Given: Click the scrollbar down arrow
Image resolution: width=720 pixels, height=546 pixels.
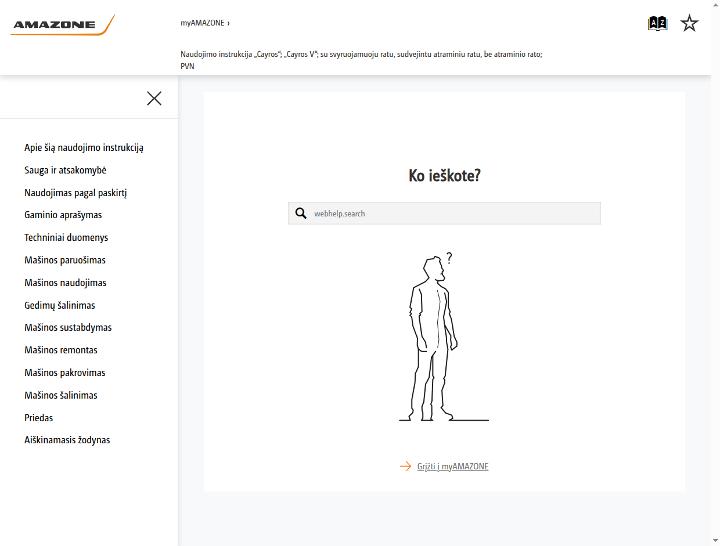Looking at the screenshot, I should click(715, 541).
